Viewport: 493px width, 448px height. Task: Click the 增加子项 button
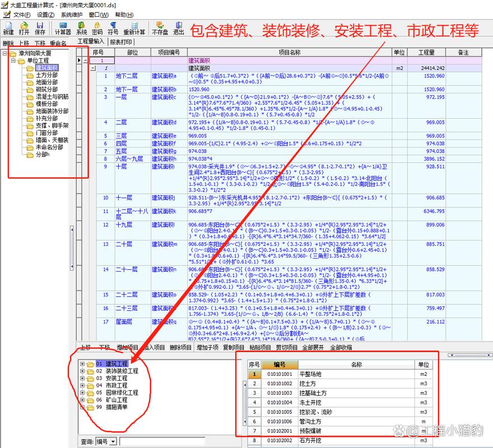click(206, 347)
